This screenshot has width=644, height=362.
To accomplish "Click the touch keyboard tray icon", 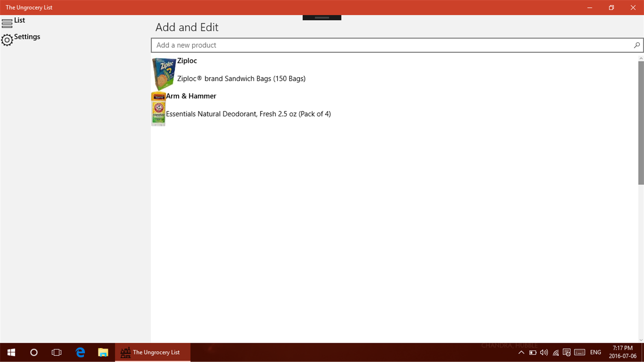I will tap(579, 352).
